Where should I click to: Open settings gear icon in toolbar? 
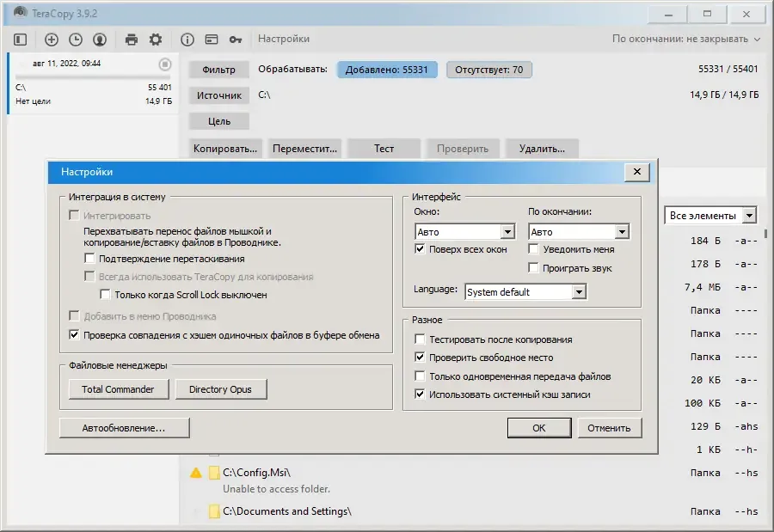pyautogui.click(x=156, y=40)
